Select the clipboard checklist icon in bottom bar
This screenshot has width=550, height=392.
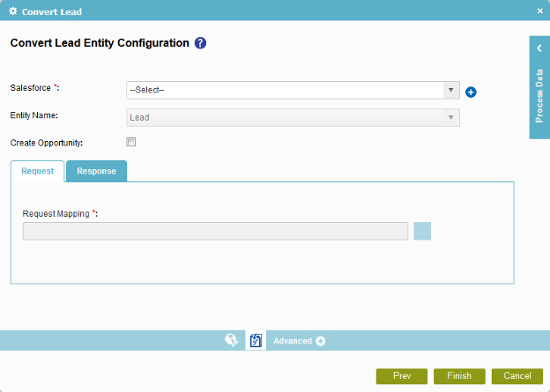[256, 340]
